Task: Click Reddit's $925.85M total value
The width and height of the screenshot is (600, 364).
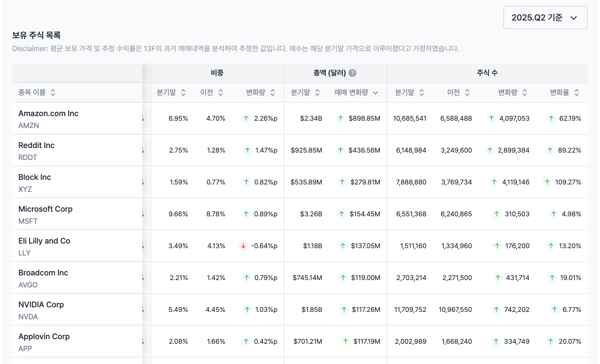Action: point(306,150)
